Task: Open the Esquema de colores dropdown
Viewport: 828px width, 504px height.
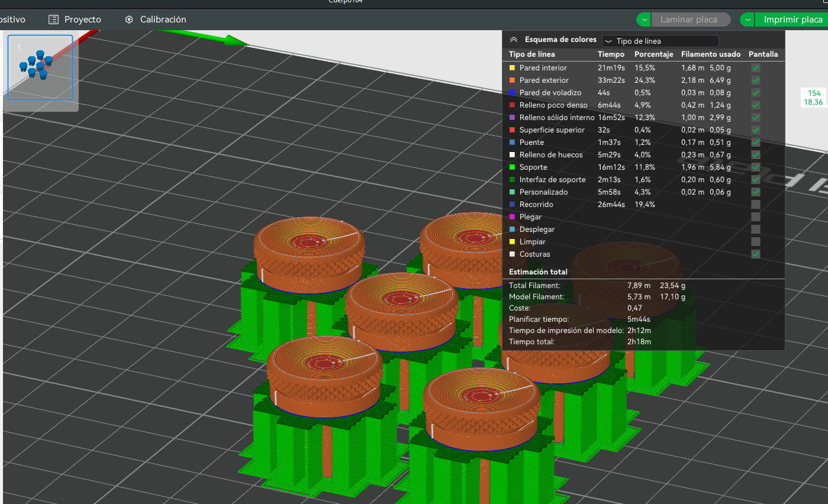Action: click(661, 41)
